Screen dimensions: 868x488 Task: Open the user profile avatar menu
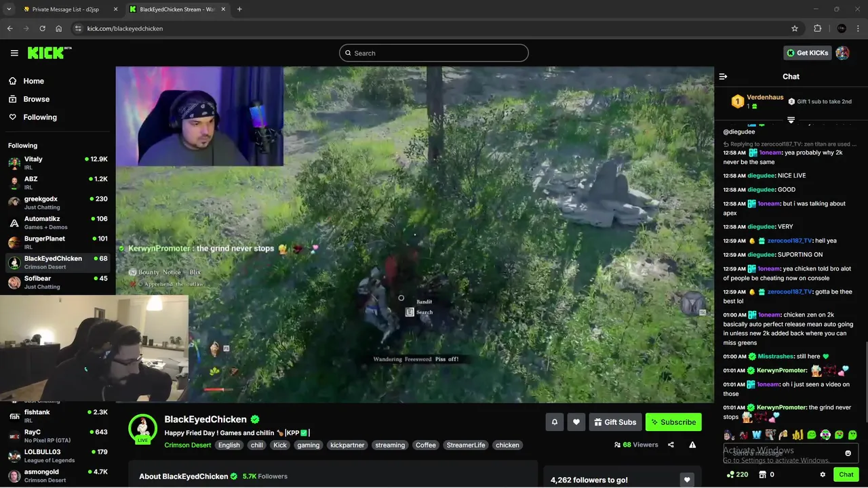point(843,53)
